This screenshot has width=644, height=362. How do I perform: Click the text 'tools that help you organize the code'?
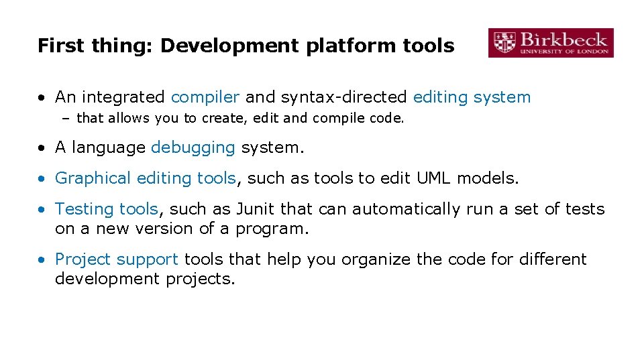[x=334, y=259]
